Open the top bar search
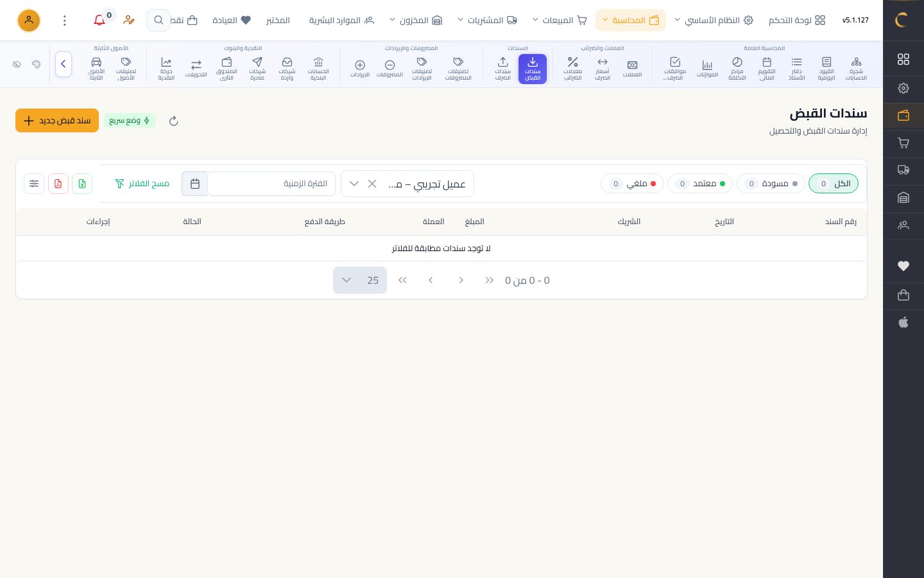Viewport: 924px width, 578px height. coord(158,21)
